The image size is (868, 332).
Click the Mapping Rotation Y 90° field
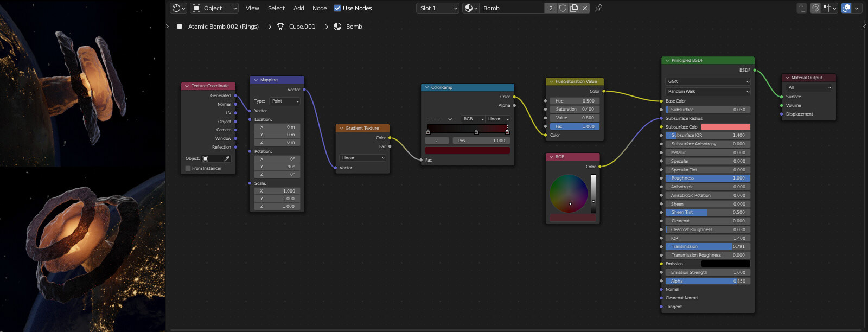(x=277, y=167)
